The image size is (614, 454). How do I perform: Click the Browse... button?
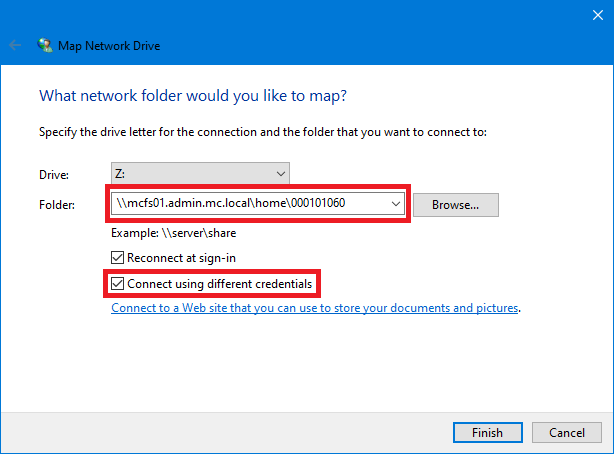pos(456,205)
